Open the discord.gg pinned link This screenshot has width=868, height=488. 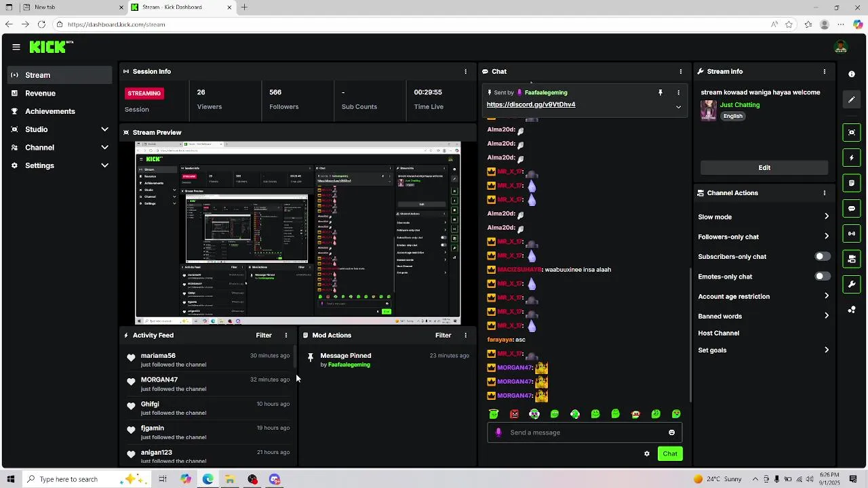tap(531, 105)
